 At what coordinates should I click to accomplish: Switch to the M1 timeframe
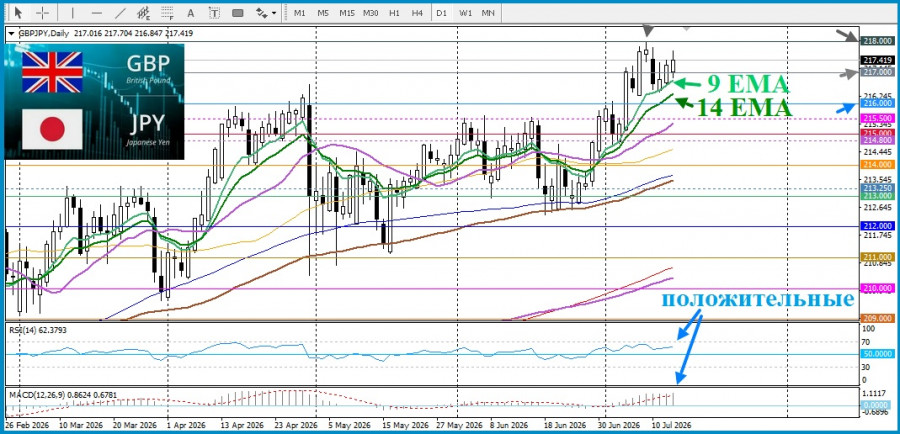(x=300, y=13)
